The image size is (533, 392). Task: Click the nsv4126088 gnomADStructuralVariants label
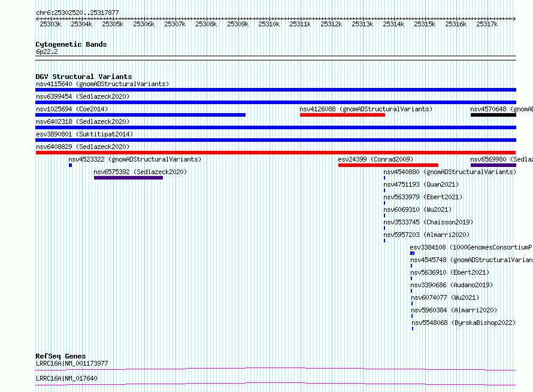pyautogui.click(x=366, y=109)
